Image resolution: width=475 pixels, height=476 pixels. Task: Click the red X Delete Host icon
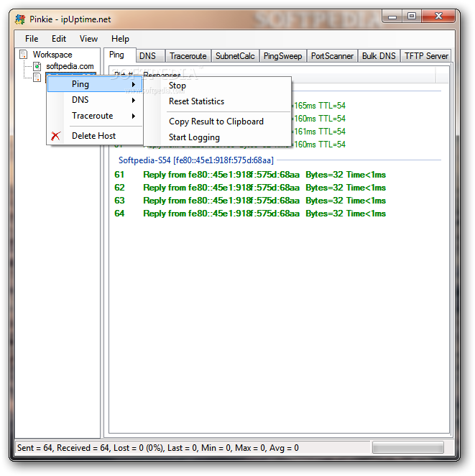[x=55, y=136]
